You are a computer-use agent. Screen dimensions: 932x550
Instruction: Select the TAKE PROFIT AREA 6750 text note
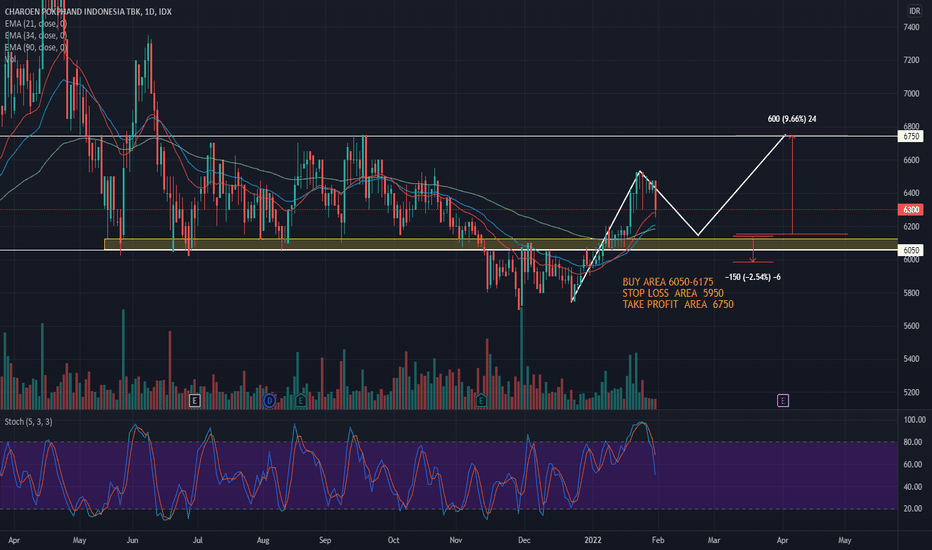678,304
